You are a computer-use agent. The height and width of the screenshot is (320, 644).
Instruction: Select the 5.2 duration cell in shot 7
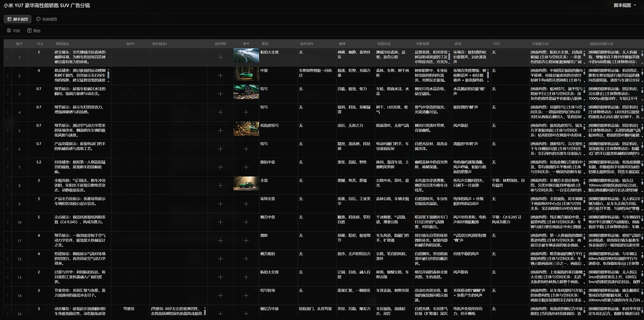click(x=40, y=167)
